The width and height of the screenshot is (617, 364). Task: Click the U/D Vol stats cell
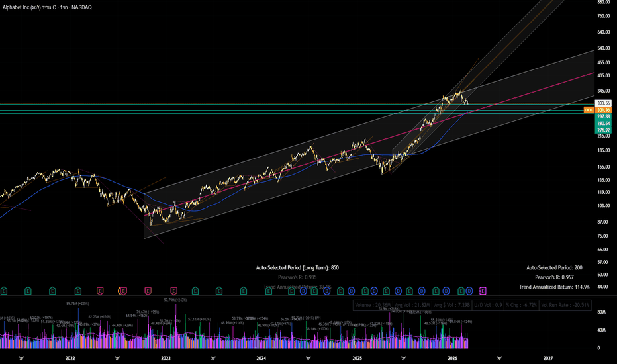coord(488,305)
